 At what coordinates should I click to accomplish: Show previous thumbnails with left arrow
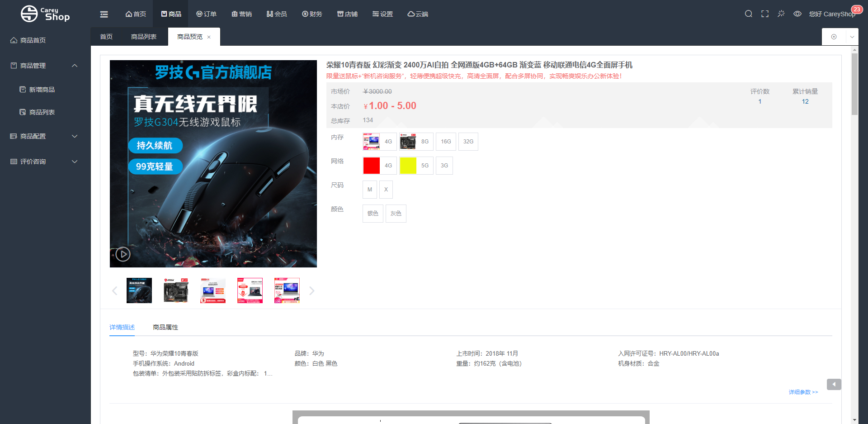tap(114, 291)
